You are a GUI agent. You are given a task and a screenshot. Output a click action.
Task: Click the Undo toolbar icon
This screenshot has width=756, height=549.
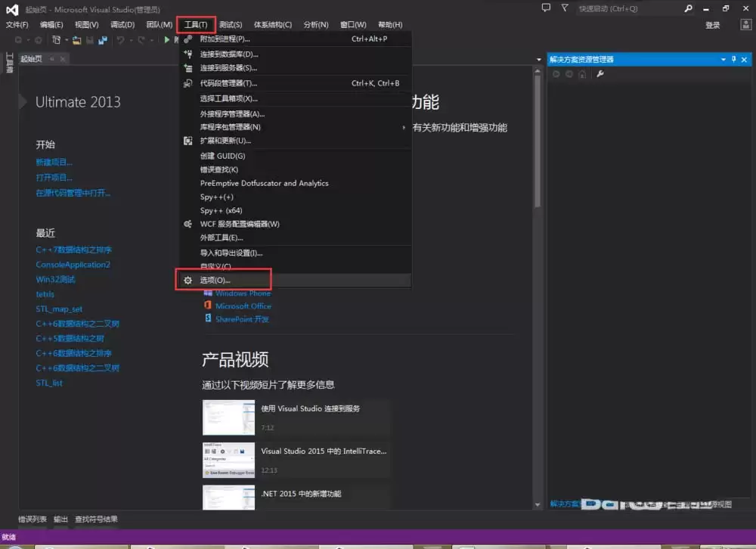coord(119,40)
